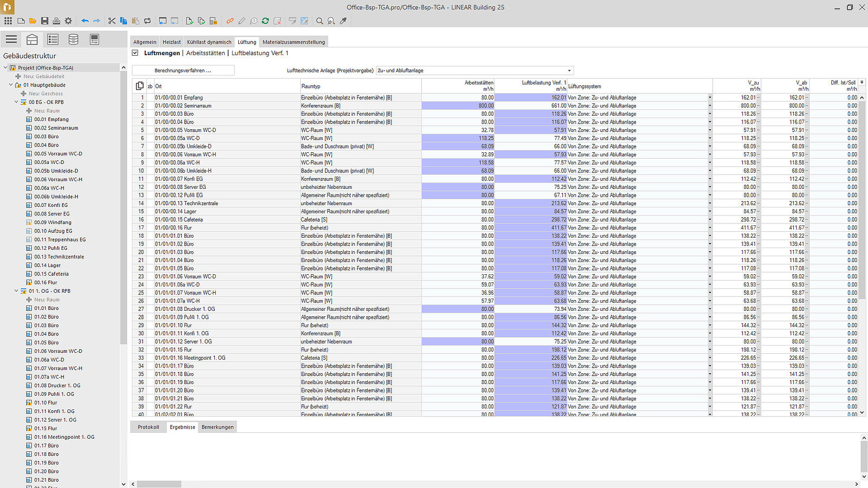Viewport: 868px width, 488px height.
Task: Open the Arbeitsstätten sub-view link
Action: pyautogui.click(x=206, y=53)
